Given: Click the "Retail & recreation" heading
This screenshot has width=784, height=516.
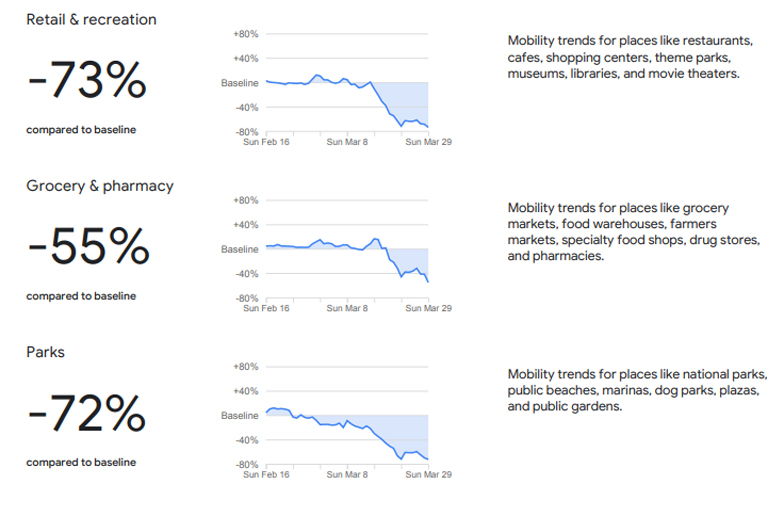Looking at the screenshot, I should tap(91, 20).
